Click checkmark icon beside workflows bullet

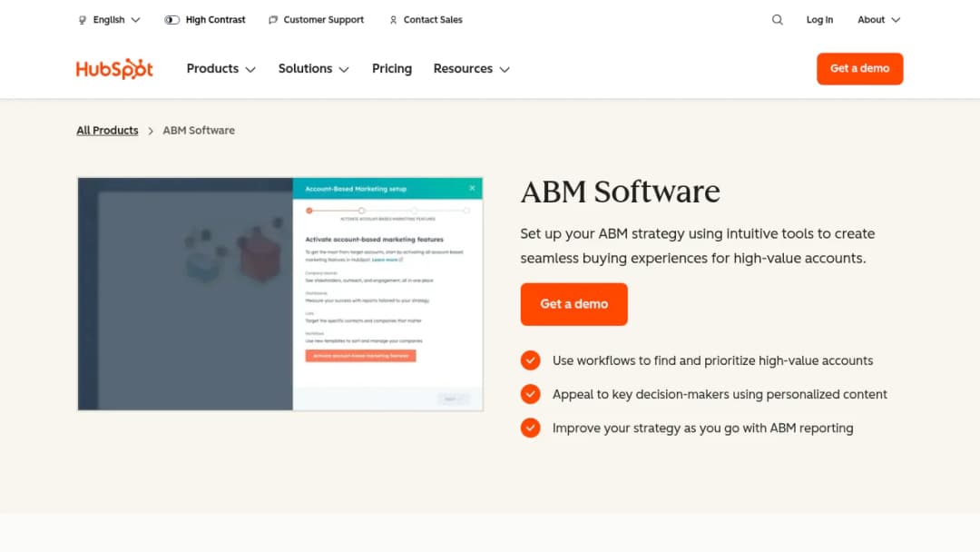(531, 360)
